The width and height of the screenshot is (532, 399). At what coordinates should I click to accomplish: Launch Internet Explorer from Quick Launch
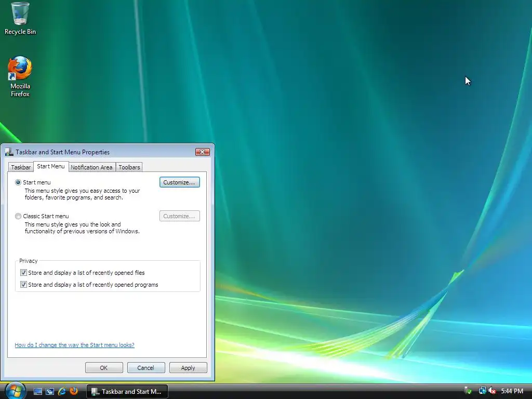[x=62, y=391]
